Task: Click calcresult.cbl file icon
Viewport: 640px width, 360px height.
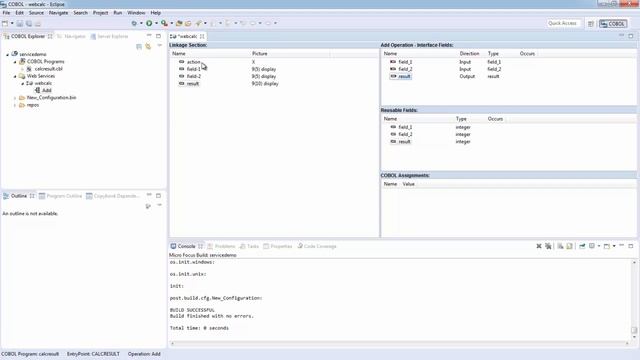Action: tap(29, 69)
